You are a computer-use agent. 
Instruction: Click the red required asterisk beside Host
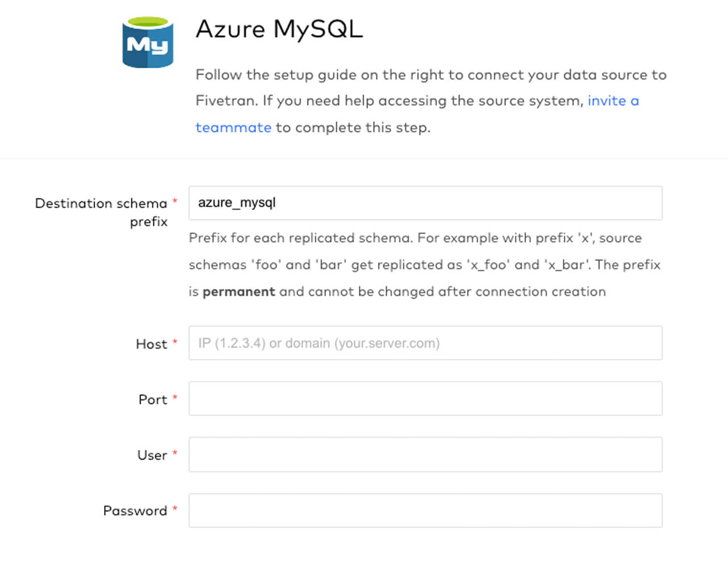pos(175,342)
